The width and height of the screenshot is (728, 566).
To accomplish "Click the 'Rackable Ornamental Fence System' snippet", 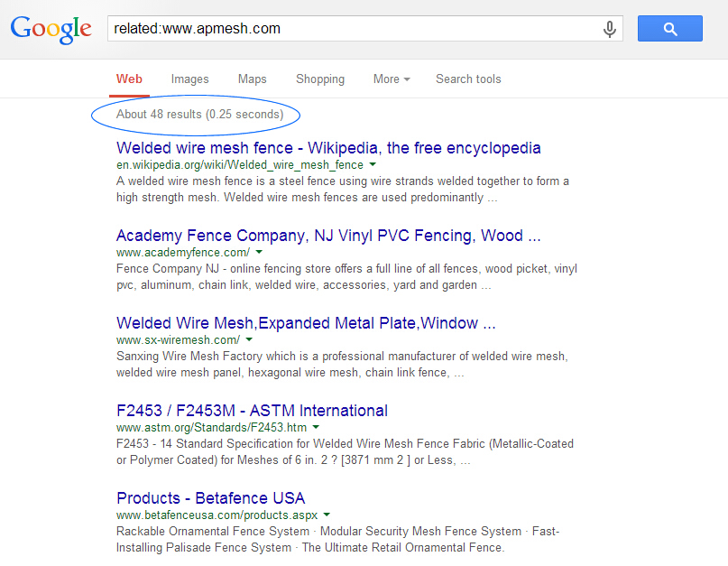I will [338, 540].
